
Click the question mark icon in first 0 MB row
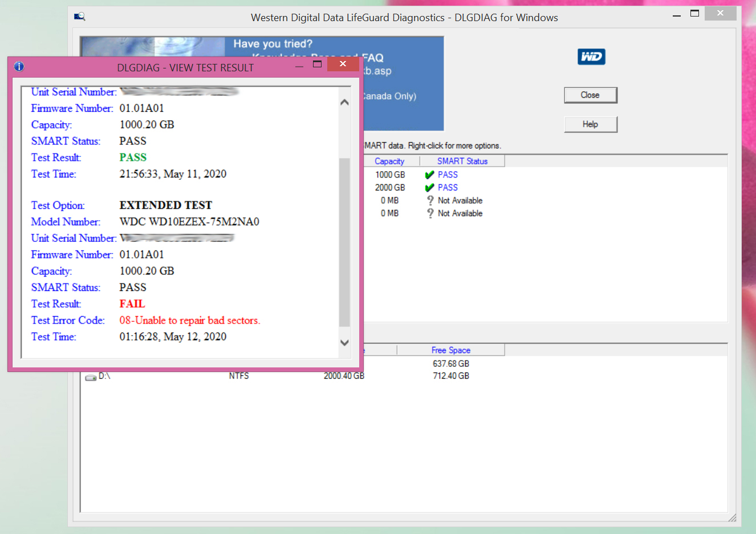tap(430, 200)
